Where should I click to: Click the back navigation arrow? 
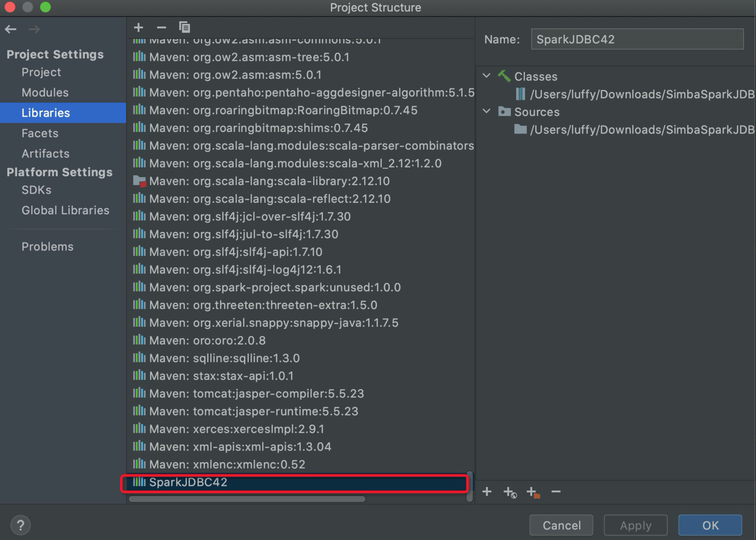[10, 29]
